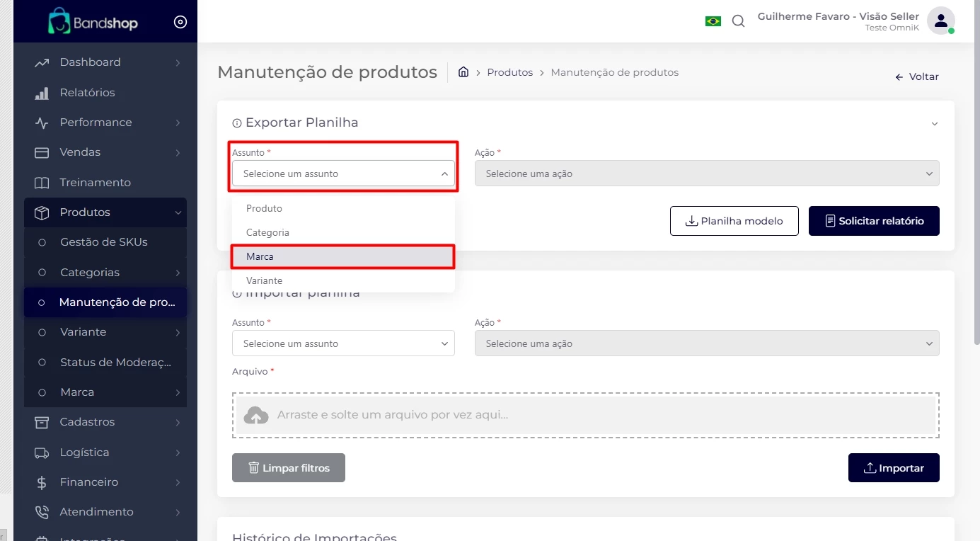The height and width of the screenshot is (541, 980).
Task: Click the user profile avatar icon
Action: [x=940, y=21]
